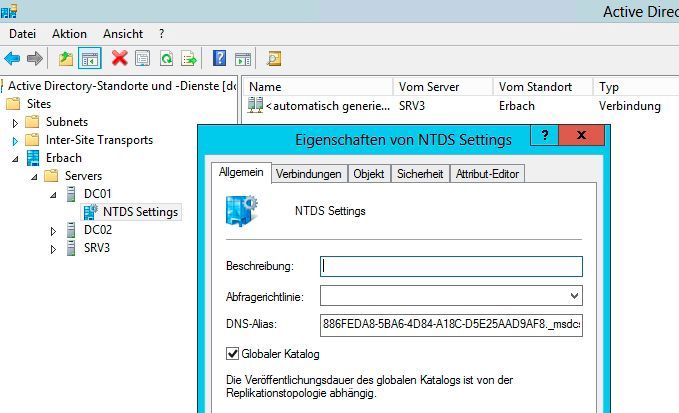
Task: Collapse the Erbach site node
Action: [x=15, y=159]
